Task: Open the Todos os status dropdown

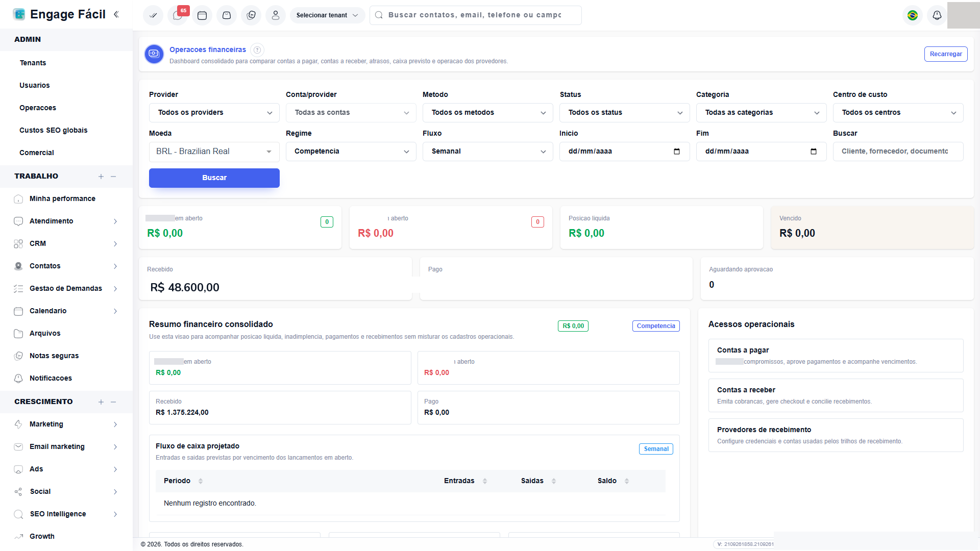Action: (x=625, y=113)
